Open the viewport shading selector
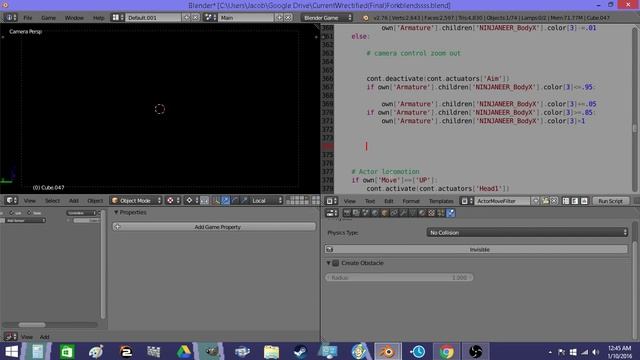The width and height of the screenshot is (640, 360). pyautogui.click(x=173, y=200)
